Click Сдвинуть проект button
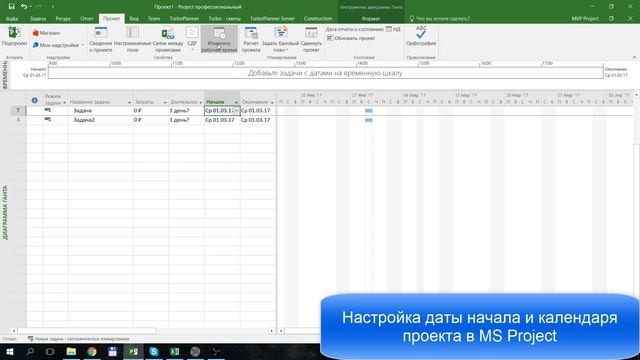Screen dimensions: 640x360 click(311, 39)
